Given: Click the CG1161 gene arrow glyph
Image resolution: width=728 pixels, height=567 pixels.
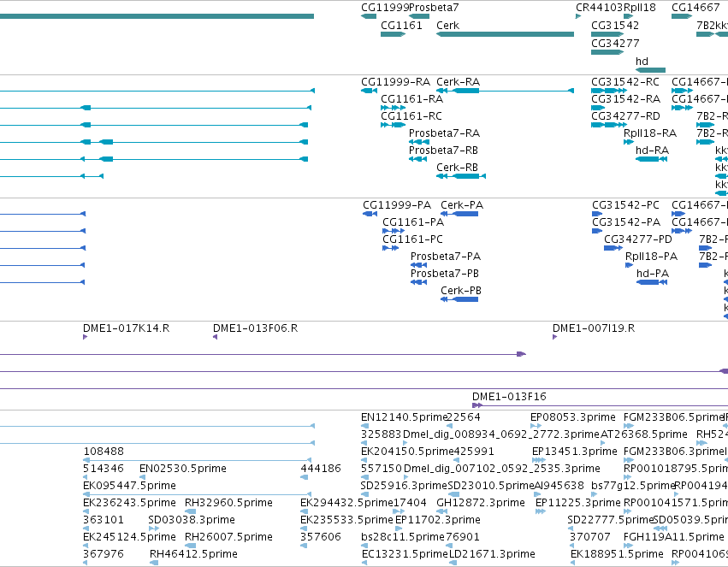Looking at the screenshot, I should click(x=393, y=34).
